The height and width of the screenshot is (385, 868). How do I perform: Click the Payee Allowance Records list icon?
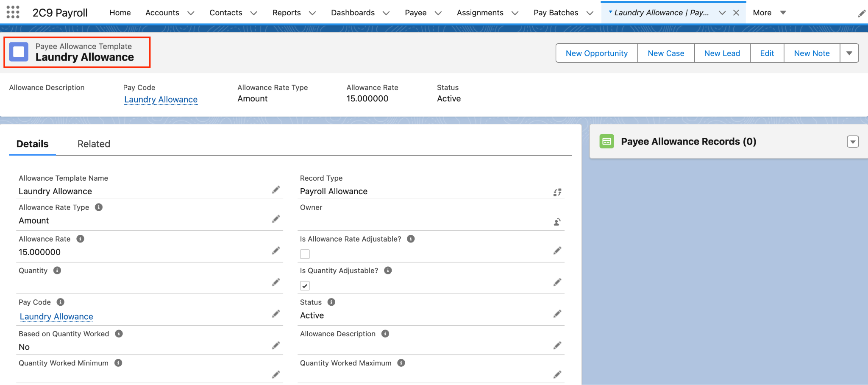[x=606, y=141]
